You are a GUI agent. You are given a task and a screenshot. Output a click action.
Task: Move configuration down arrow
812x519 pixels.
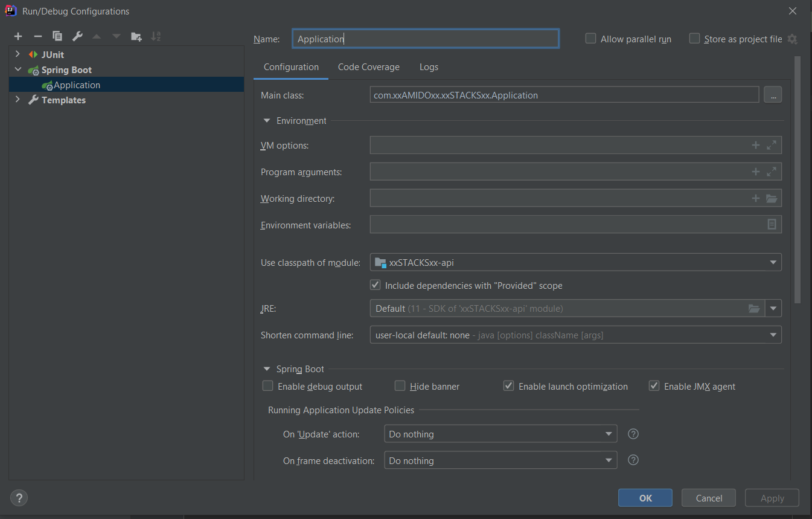[x=117, y=36]
